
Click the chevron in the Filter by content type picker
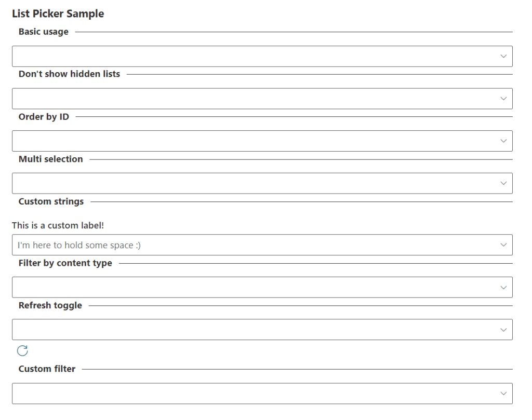503,287
